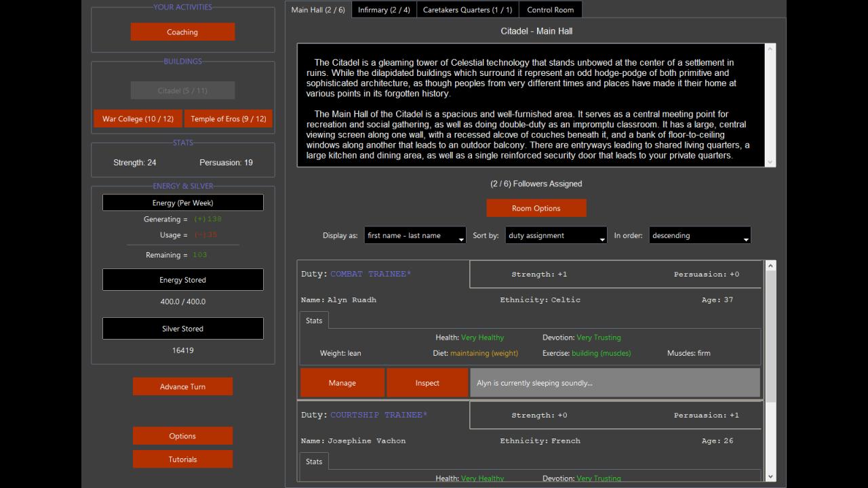Click the COURTSHIP TRAINEE* duty label
868x488 pixels.
tap(378, 415)
